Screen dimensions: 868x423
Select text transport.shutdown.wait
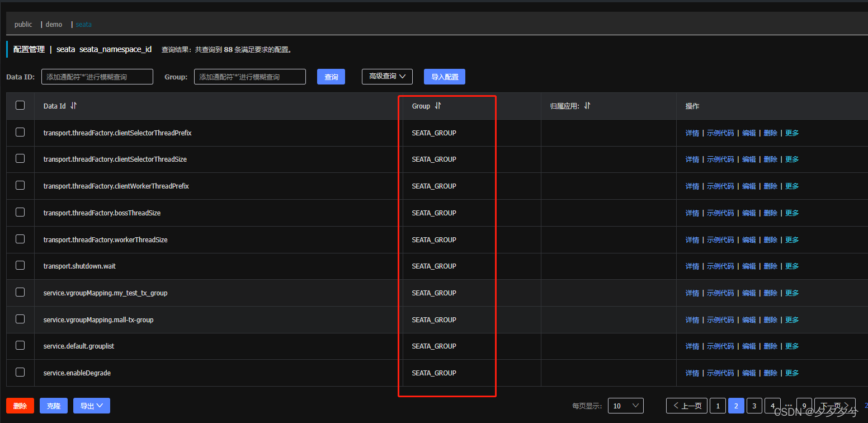pos(79,266)
